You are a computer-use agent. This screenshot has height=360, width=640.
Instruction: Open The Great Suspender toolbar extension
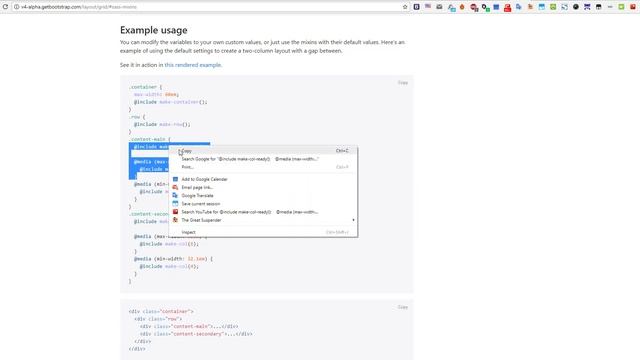click(x=530, y=7)
